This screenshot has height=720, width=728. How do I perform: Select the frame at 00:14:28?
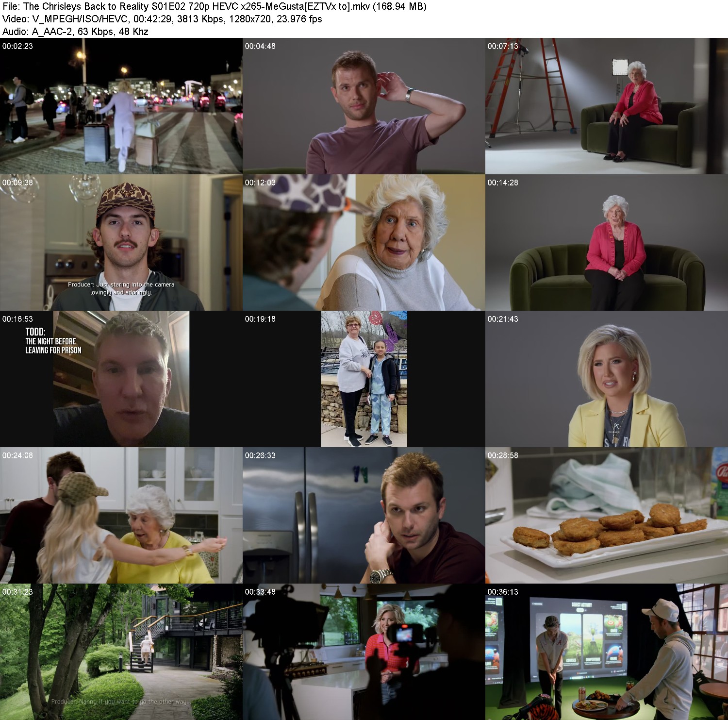pyautogui.click(x=607, y=242)
